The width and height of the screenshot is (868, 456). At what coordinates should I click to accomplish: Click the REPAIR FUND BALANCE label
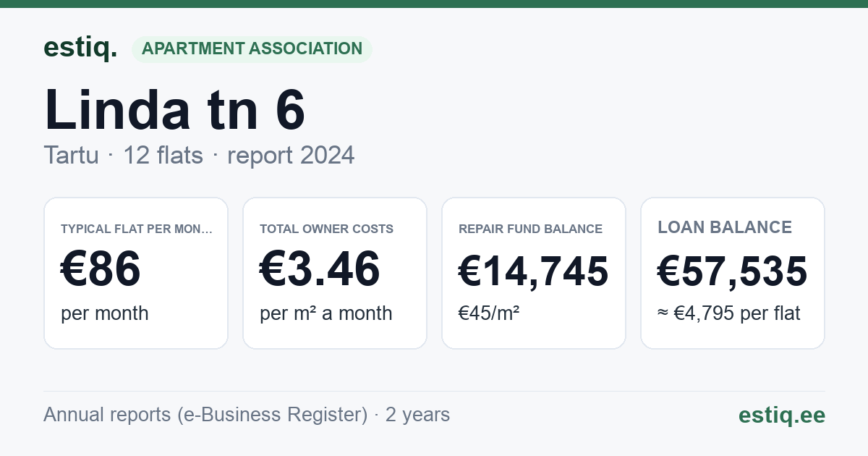(530, 229)
